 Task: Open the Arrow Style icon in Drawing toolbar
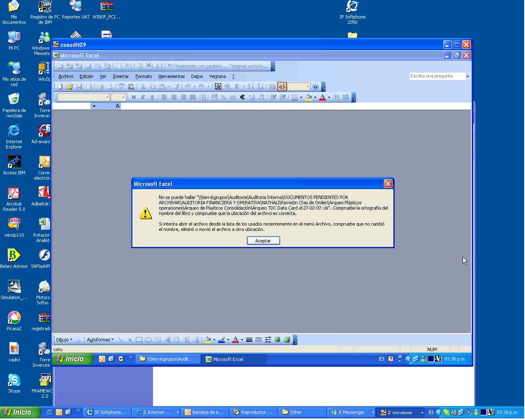pos(268,340)
